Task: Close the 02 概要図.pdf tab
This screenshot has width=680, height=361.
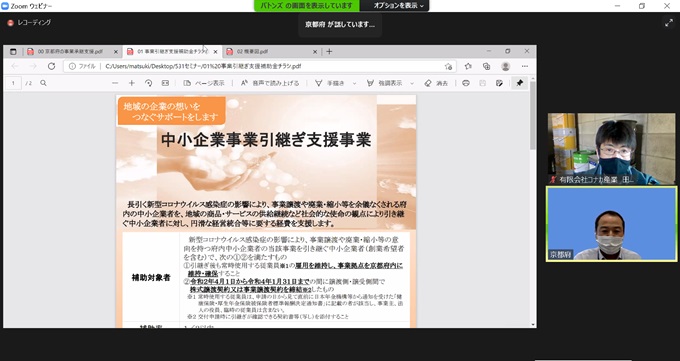Action: click(315, 52)
